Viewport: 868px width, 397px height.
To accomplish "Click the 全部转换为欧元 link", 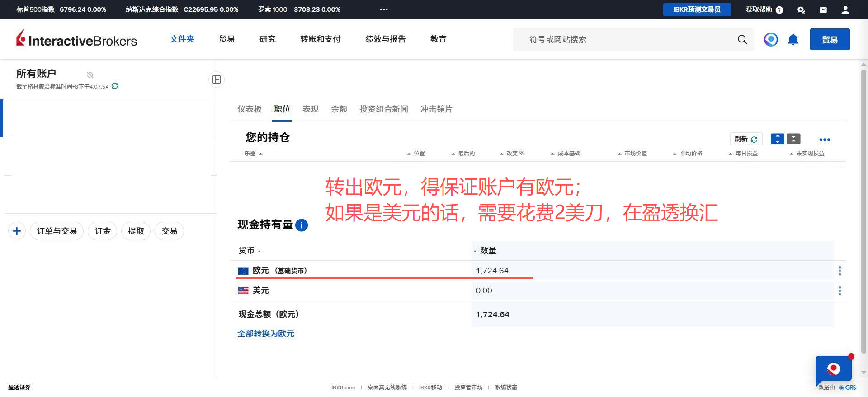I will click(x=266, y=334).
